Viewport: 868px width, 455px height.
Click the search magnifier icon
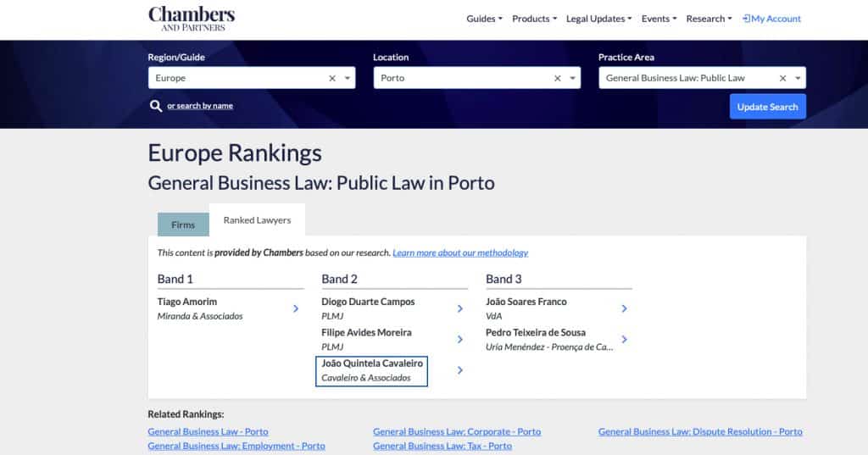[156, 106]
